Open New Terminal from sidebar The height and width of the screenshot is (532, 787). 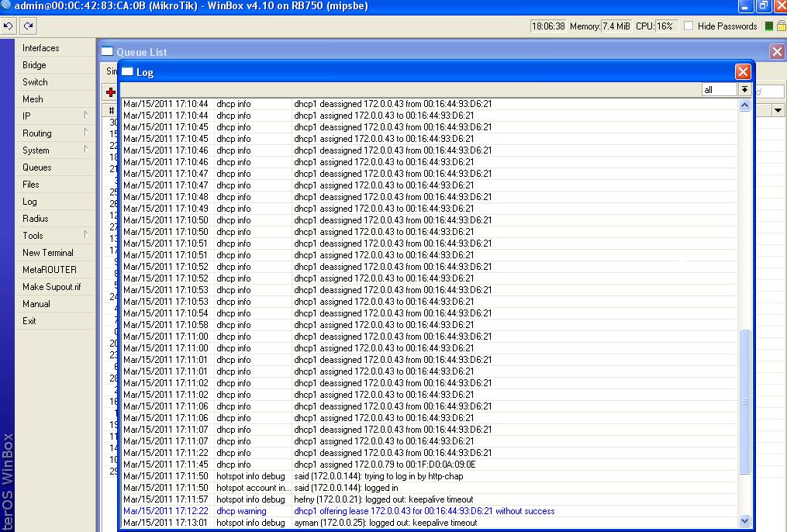point(55,253)
